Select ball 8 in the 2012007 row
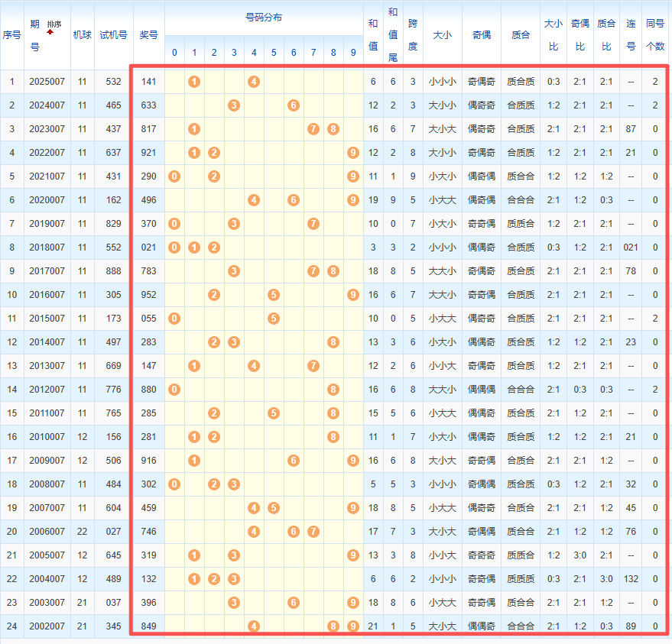Viewport: 672px width, 644px height. [333, 390]
